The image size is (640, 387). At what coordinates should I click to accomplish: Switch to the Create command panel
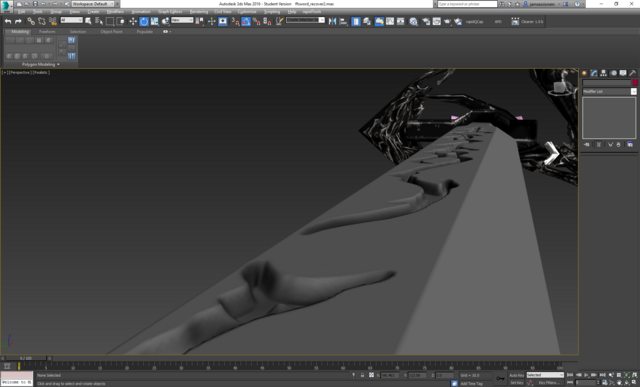[584, 73]
